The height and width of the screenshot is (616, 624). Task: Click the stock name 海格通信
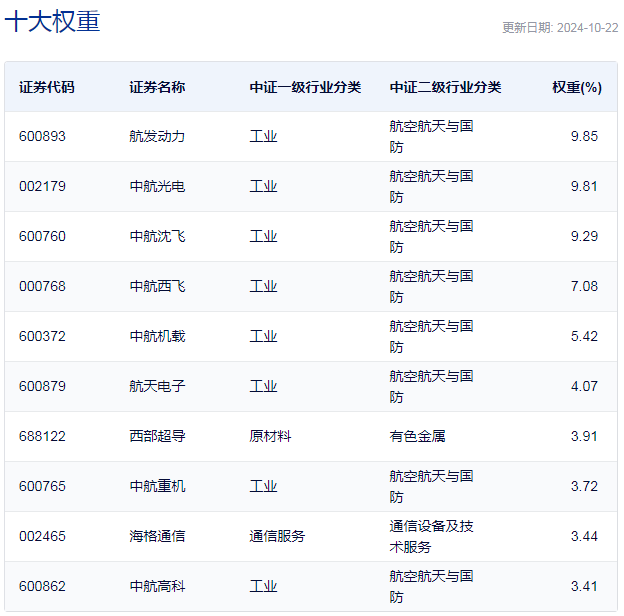tap(157, 536)
